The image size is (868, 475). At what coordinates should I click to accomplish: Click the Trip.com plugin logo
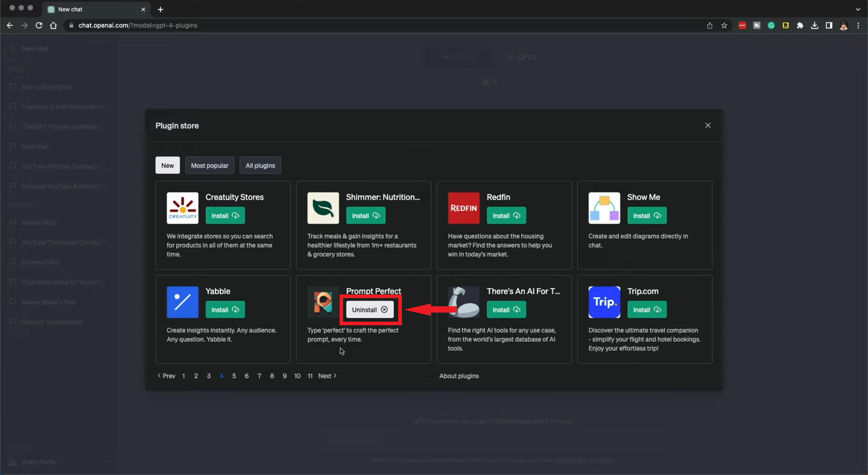(x=604, y=302)
